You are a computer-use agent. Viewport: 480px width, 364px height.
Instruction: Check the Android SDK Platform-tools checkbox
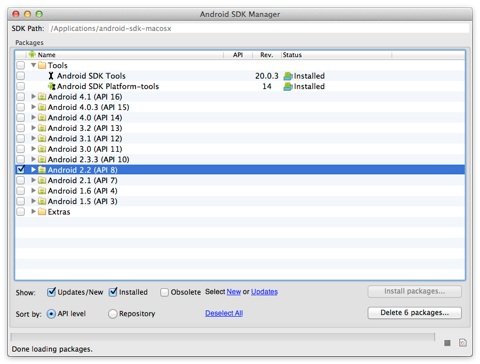pos(21,86)
